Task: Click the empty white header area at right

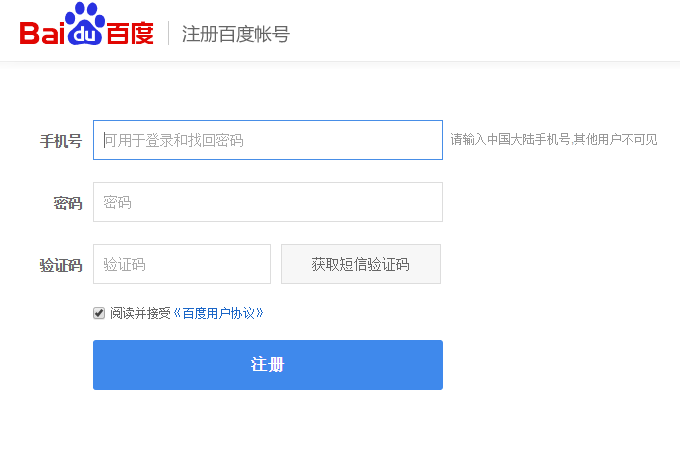Action: click(500, 30)
